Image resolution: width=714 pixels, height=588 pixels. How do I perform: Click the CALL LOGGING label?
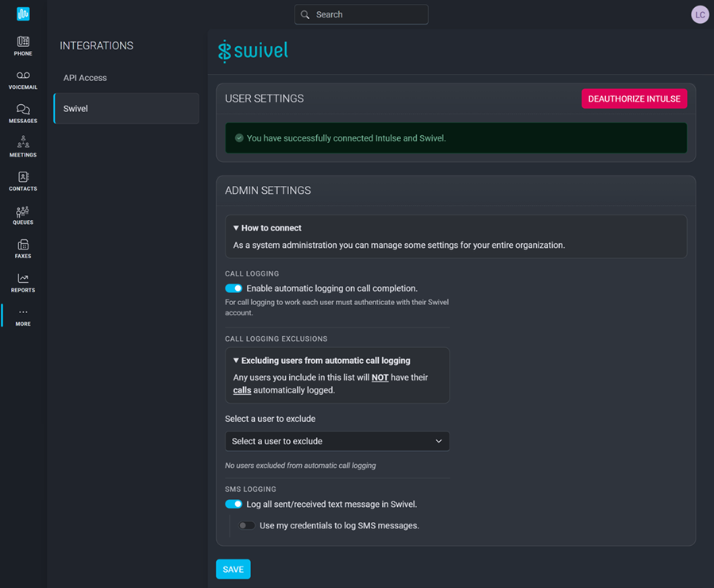[x=252, y=273]
